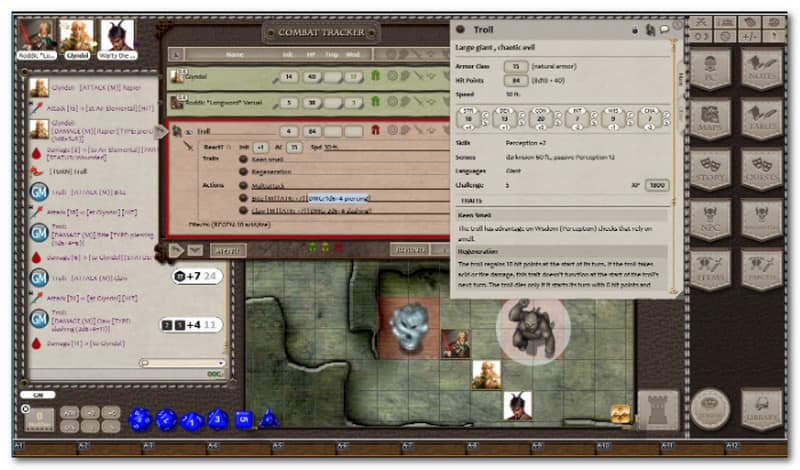Viewport: 800px width, 470px height.
Task: Click the Glyndel token on map
Action: point(486,375)
